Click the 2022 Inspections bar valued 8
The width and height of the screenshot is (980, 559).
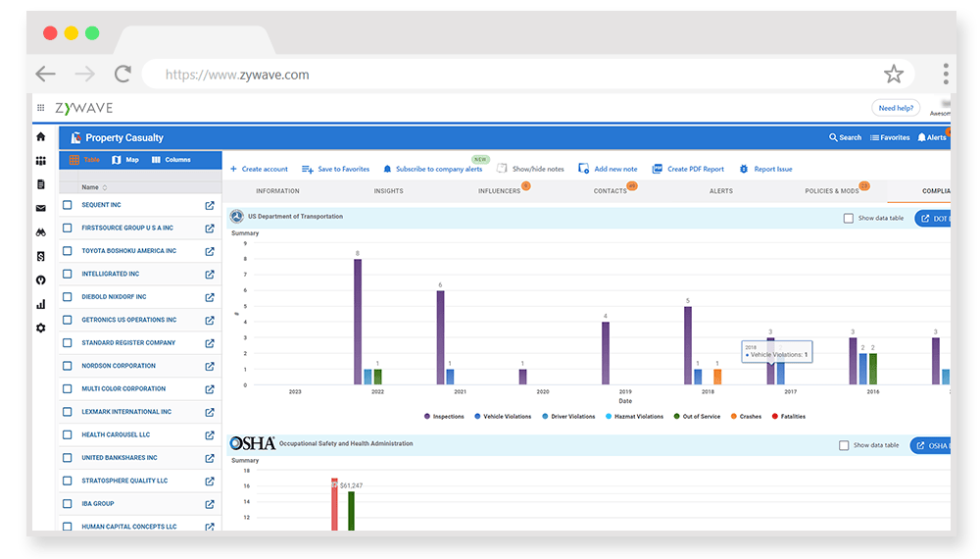[x=358, y=322]
